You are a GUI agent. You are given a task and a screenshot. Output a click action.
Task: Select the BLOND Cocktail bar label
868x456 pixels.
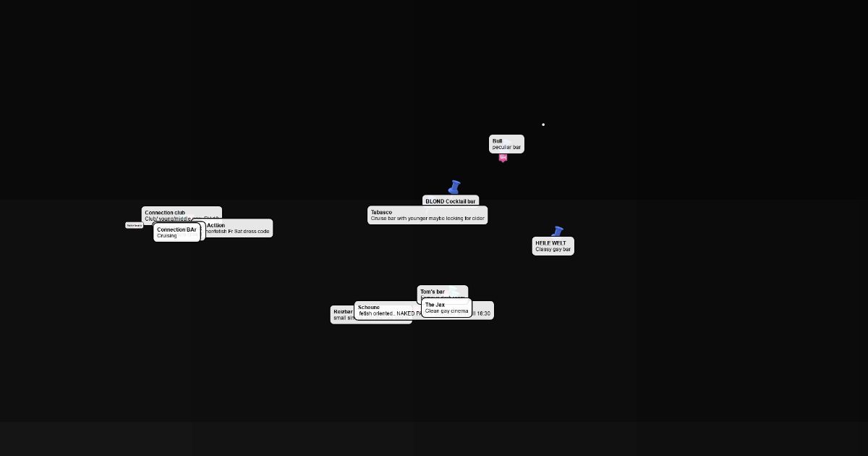point(451,201)
